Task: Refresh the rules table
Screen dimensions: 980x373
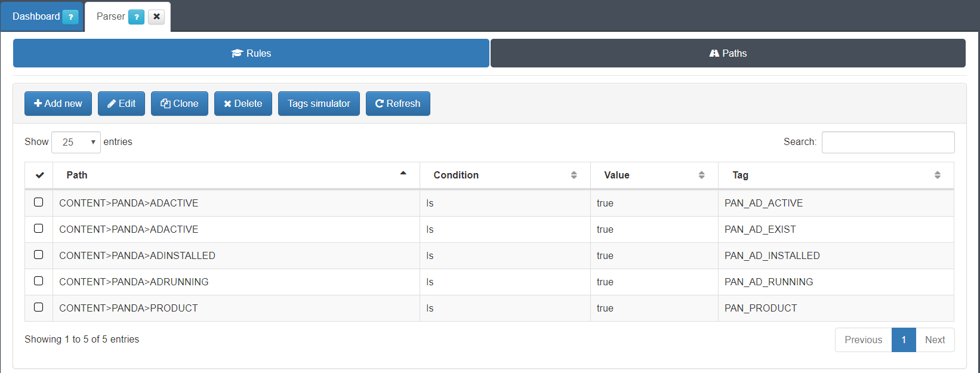Action: click(x=397, y=103)
